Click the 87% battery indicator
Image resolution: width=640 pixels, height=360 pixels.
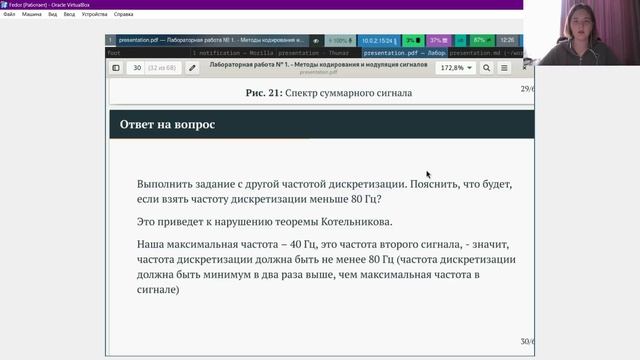coord(482,40)
